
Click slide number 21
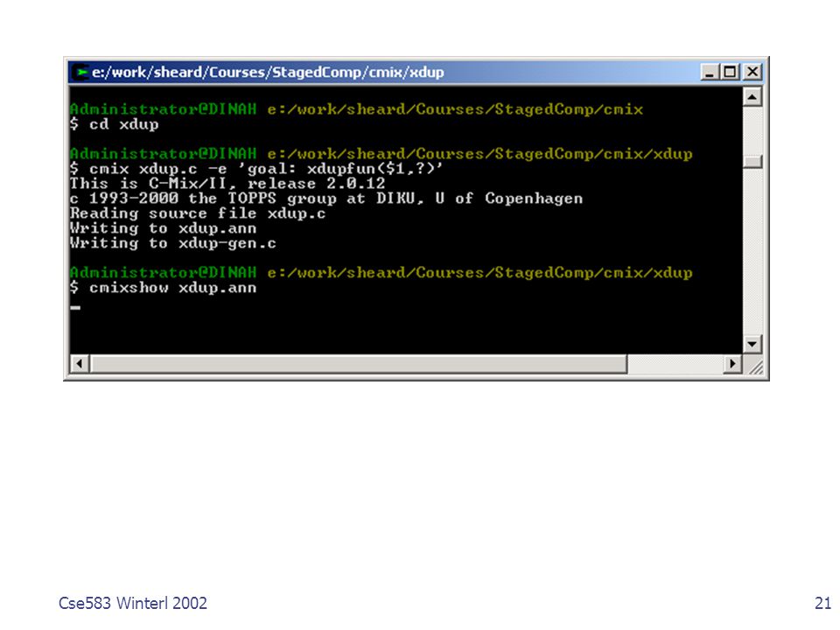coord(822,603)
